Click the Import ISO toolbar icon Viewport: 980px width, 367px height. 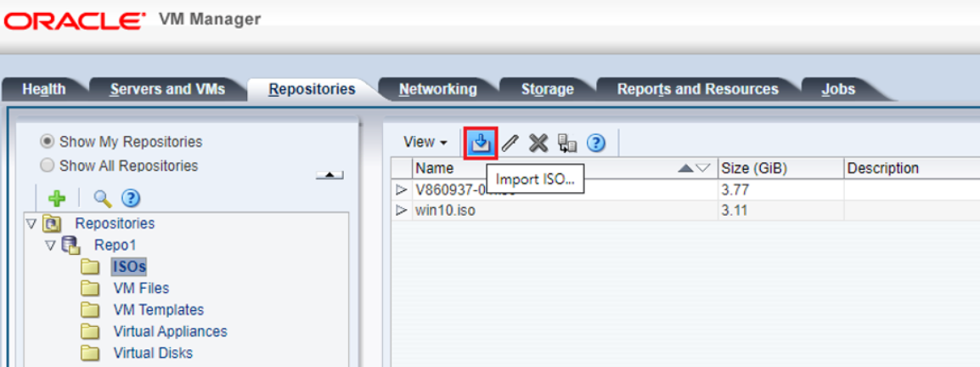coord(481,144)
